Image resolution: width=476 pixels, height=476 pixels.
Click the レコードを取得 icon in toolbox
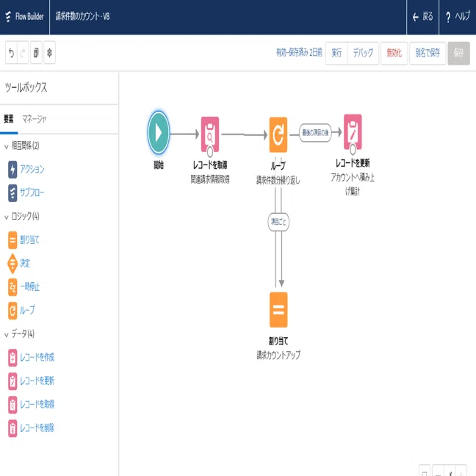click(12, 405)
